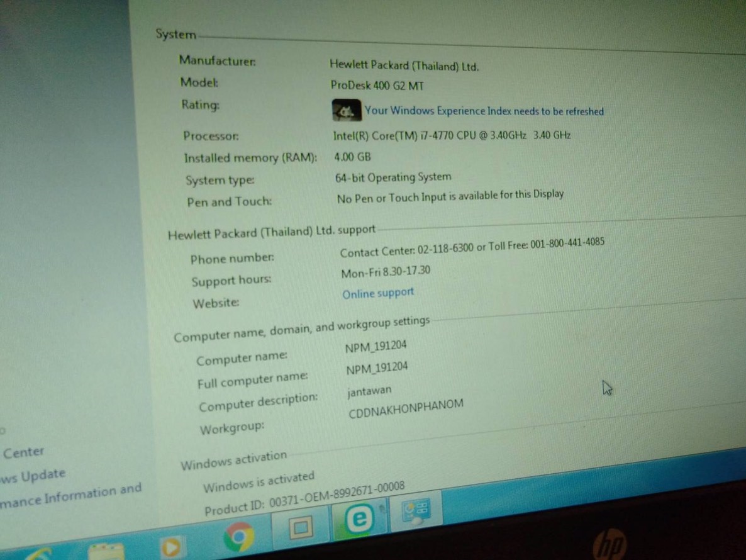746x560 pixels.
Task: Click the 'Processor:' label
Action: point(211,136)
